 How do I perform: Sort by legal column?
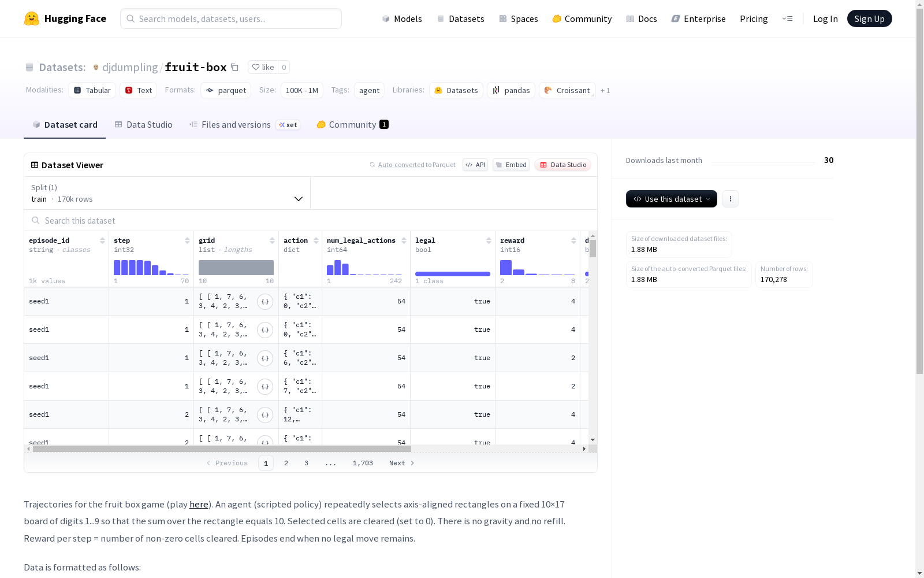point(489,240)
